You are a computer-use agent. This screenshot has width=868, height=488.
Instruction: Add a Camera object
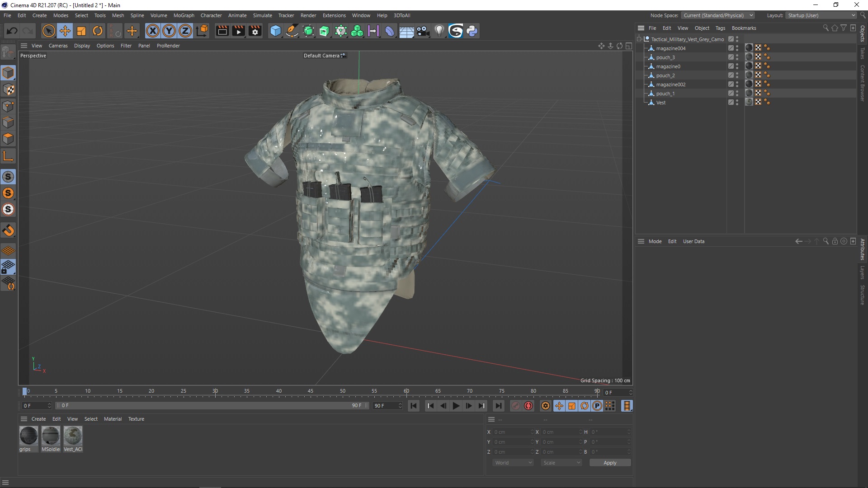(423, 31)
